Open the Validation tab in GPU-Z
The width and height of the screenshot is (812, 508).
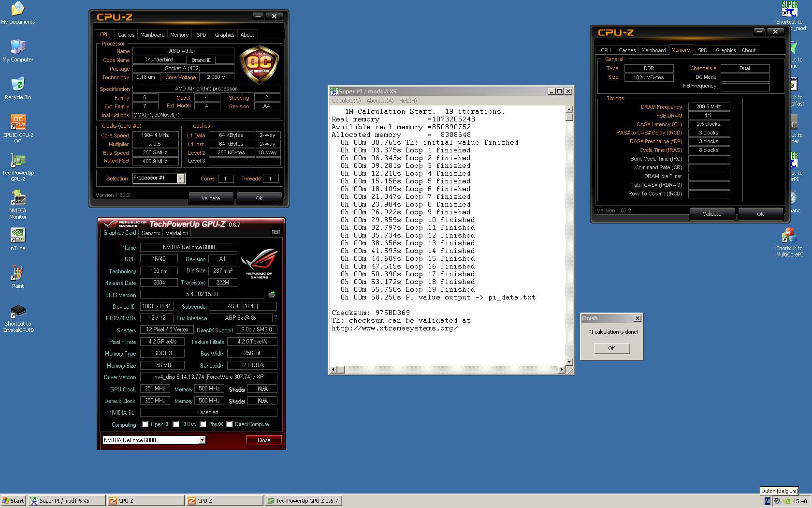[177, 233]
